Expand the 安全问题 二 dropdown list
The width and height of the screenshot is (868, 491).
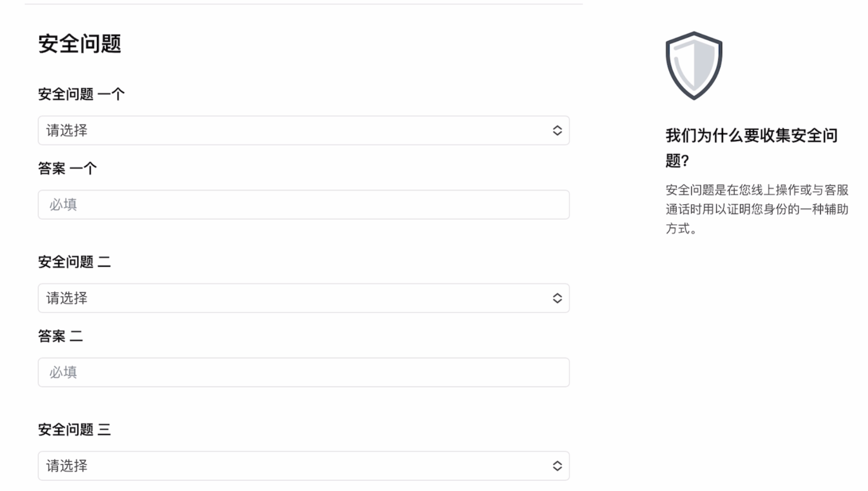point(303,298)
